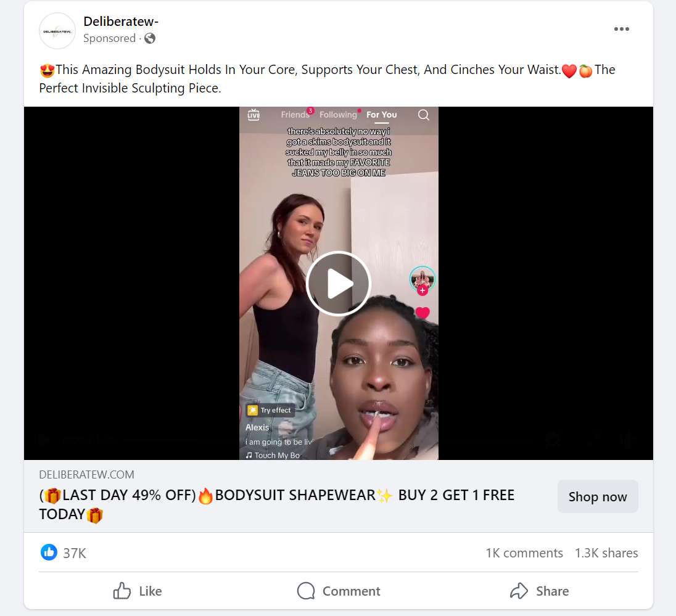Click the public globe audience icon
The height and width of the screenshot is (616, 676).
point(150,38)
